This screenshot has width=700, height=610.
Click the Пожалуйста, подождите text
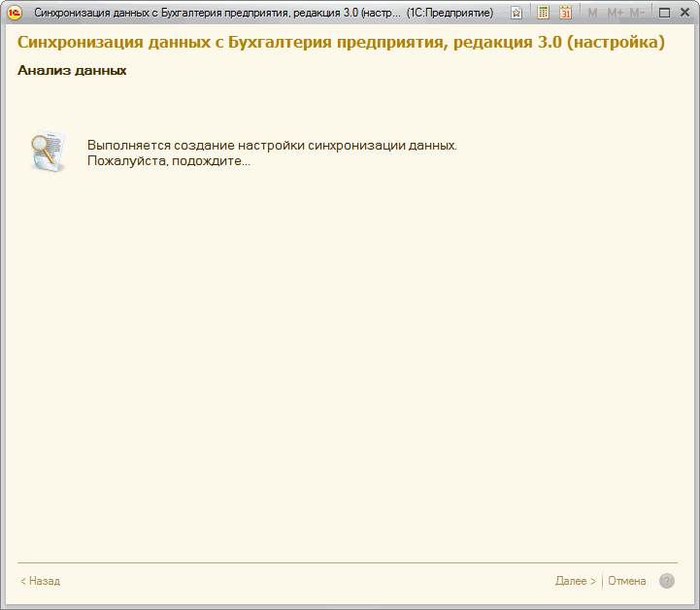169,161
